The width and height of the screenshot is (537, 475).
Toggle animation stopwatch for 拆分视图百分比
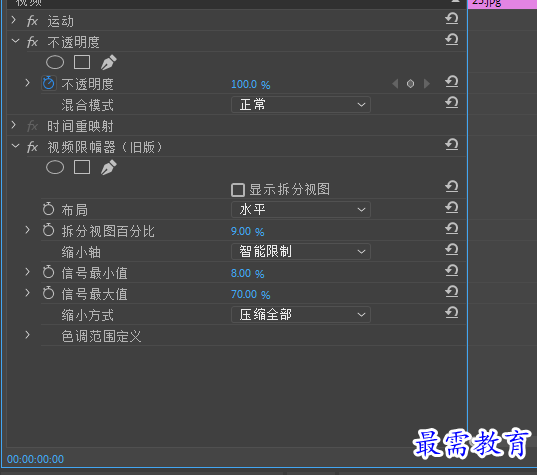(x=48, y=230)
